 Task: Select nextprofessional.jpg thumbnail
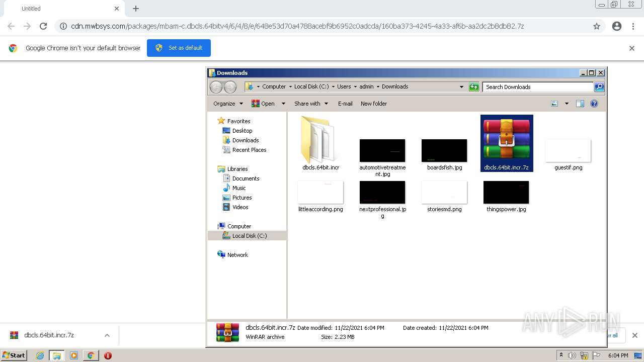(382, 192)
